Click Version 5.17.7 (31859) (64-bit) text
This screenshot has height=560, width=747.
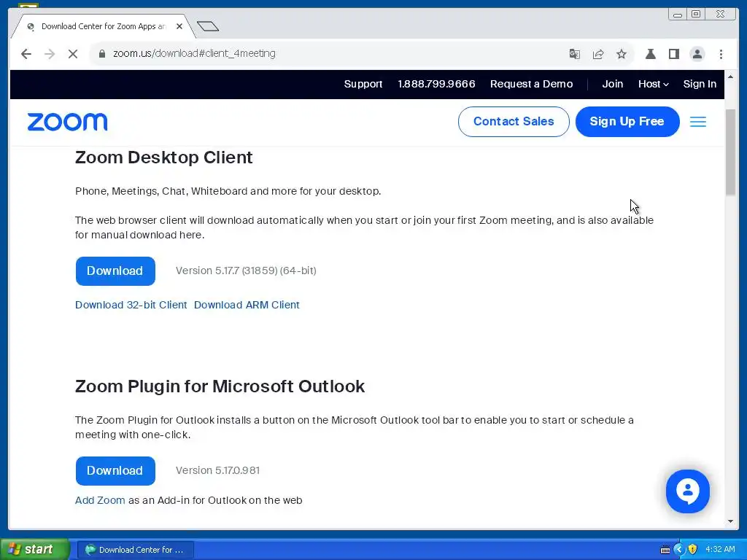pyautogui.click(x=246, y=271)
